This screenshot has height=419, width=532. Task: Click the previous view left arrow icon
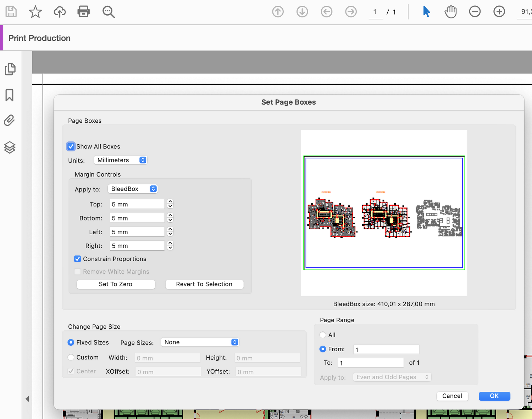point(327,12)
